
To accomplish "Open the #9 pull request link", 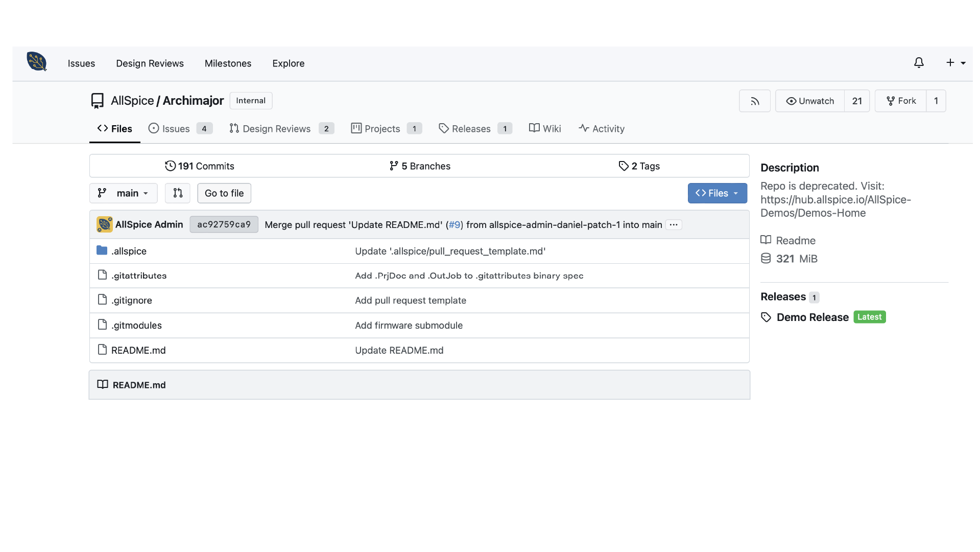I will (x=455, y=225).
